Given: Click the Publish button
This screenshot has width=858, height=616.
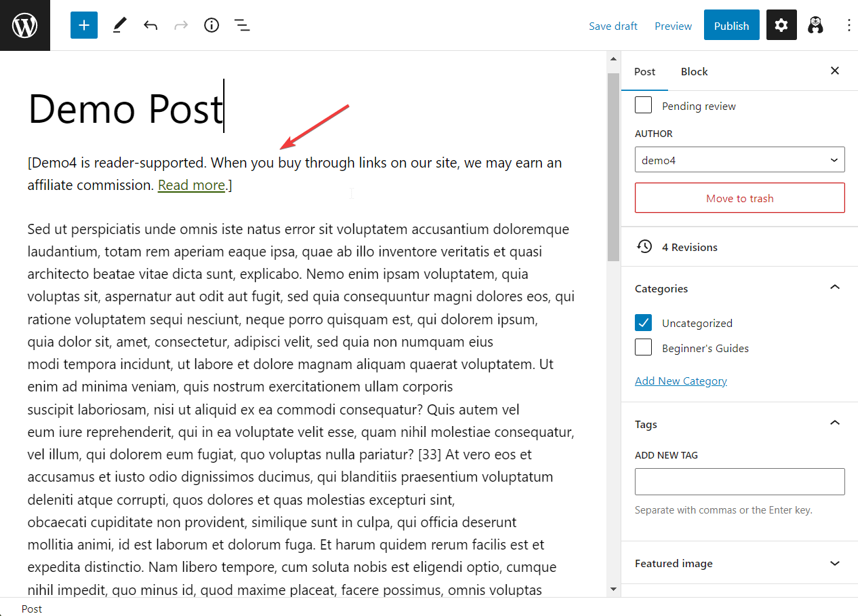Looking at the screenshot, I should pos(731,26).
